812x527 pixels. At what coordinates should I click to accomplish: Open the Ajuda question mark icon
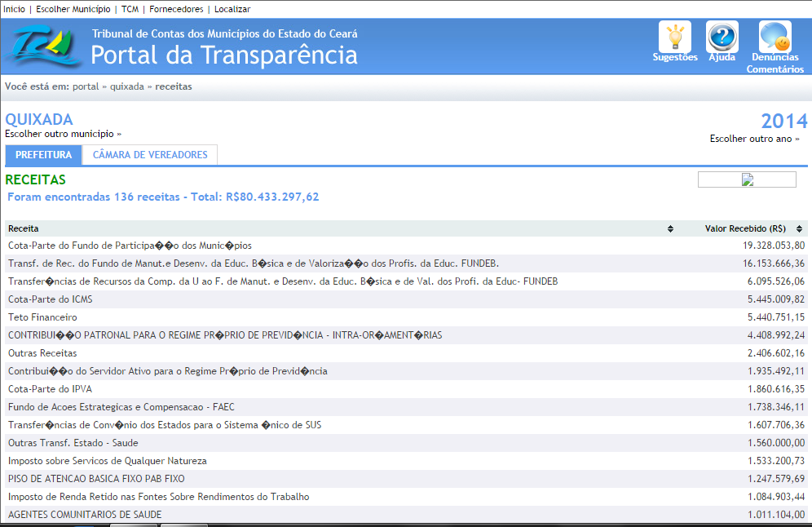[x=722, y=38]
